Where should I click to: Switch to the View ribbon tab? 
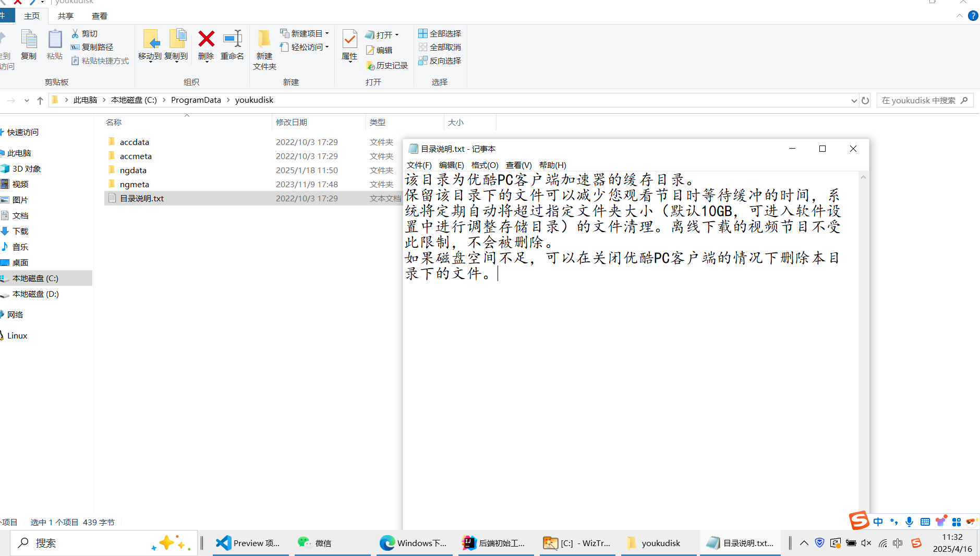coord(100,16)
